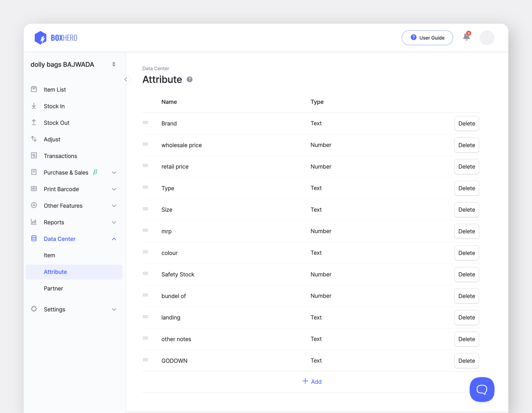The height and width of the screenshot is (413, 532).
Task: Go to Transactions in sidebar
Action: pos(60,156)
